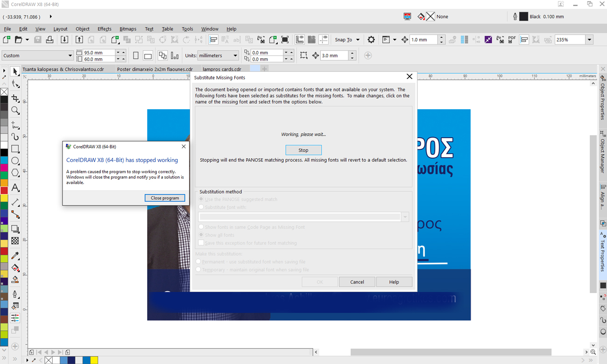Screen dimensions: 607x364
Task: Select the Crop tool
Action: 15,98
